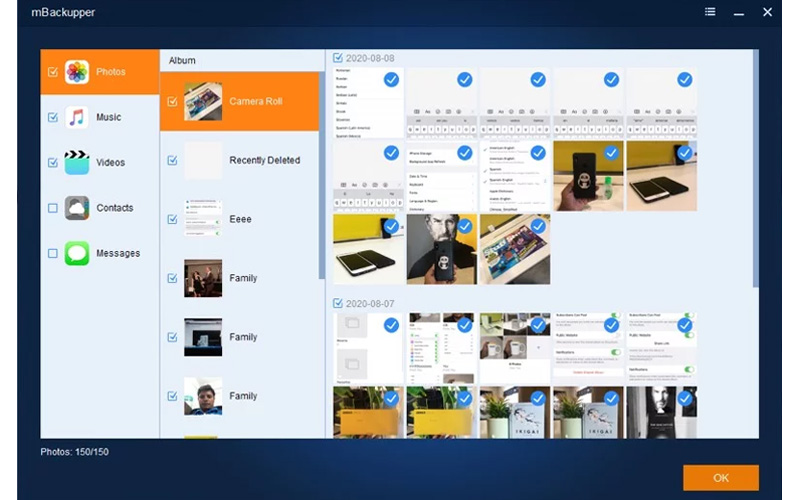
Task: Toggle the 2020-08-08 date group checkbox
Action: point(337,58)
